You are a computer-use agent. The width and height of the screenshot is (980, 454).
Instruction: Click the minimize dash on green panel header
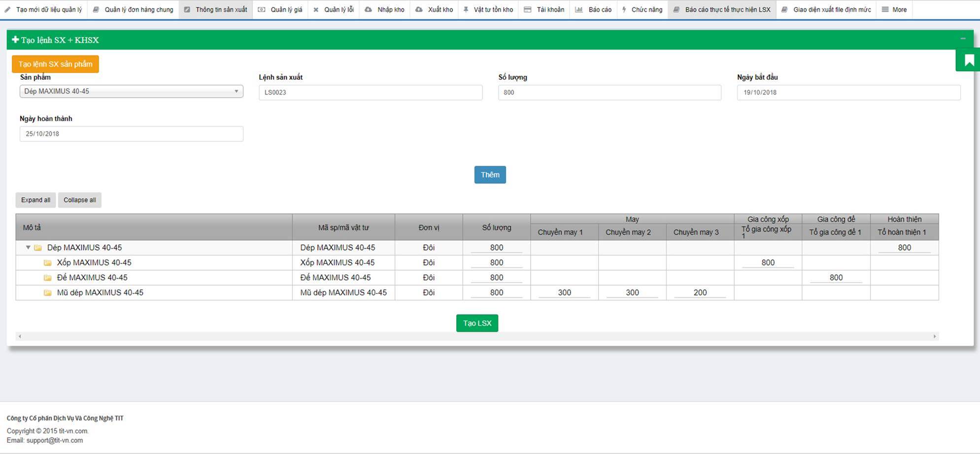pos(963,39)
